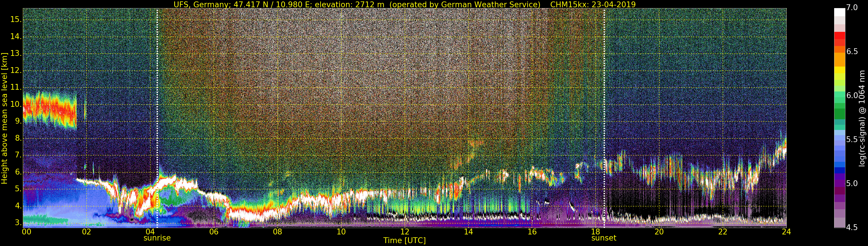Click the time axis tick "06"

coord(214,232)
